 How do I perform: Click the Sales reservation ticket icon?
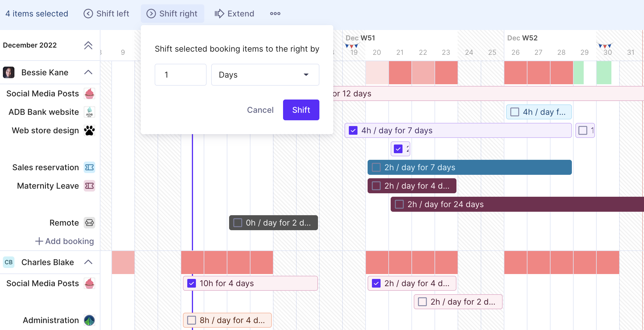(x=89, y=167)
